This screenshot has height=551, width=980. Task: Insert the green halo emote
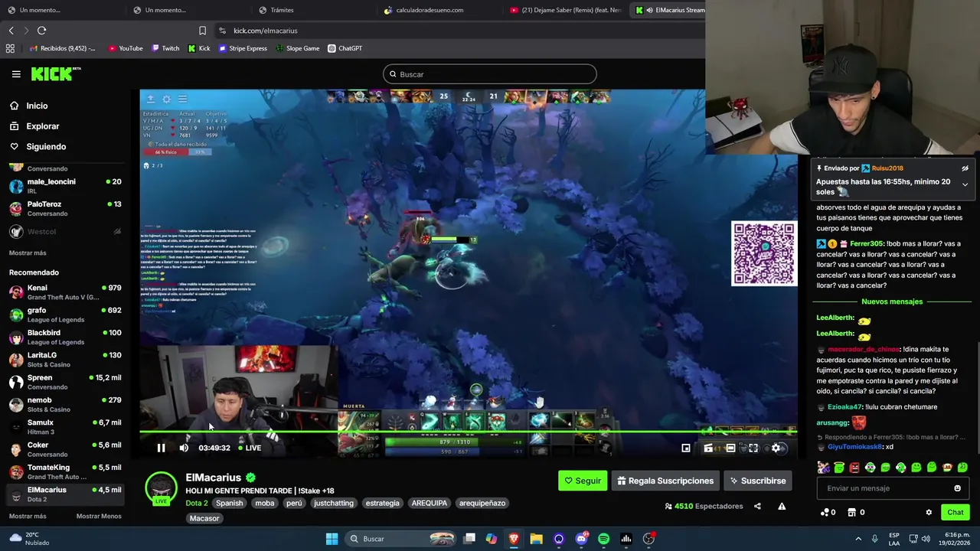[x=839, y=467]
